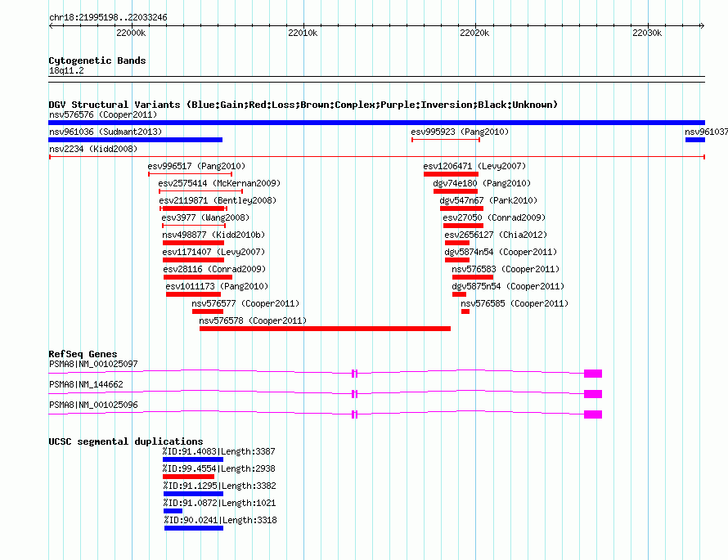Viewport: 728px width, 560px height.
Task: Click the RefSeq Genes track title
Action: point(83,353)
